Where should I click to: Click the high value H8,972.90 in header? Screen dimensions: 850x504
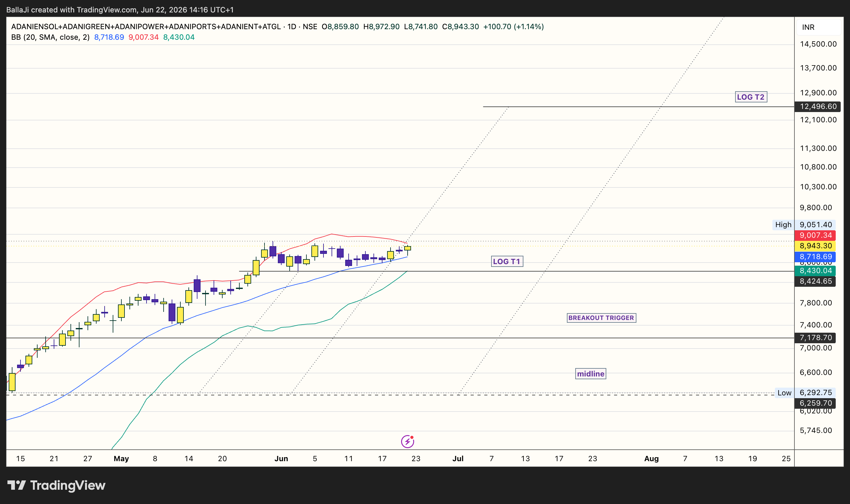[381, 26]
